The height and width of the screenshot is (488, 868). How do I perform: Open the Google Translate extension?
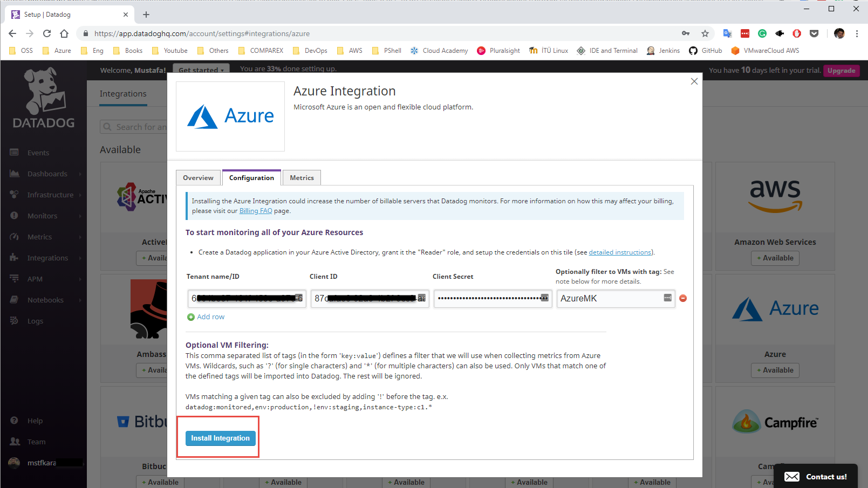[728, 33]
